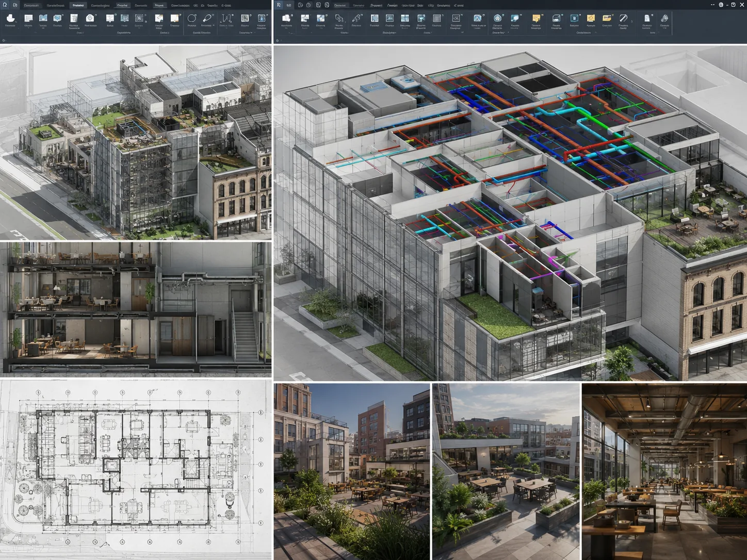Screen dimensions: 747x560
Task: Open the chat bubbles icon in right ribbon
Action: coord(515,18)
